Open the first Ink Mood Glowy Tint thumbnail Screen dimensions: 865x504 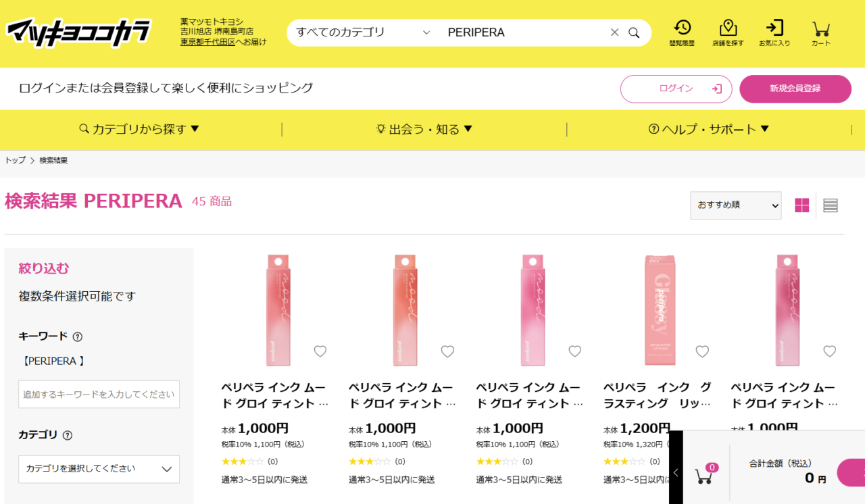(277, 310)
